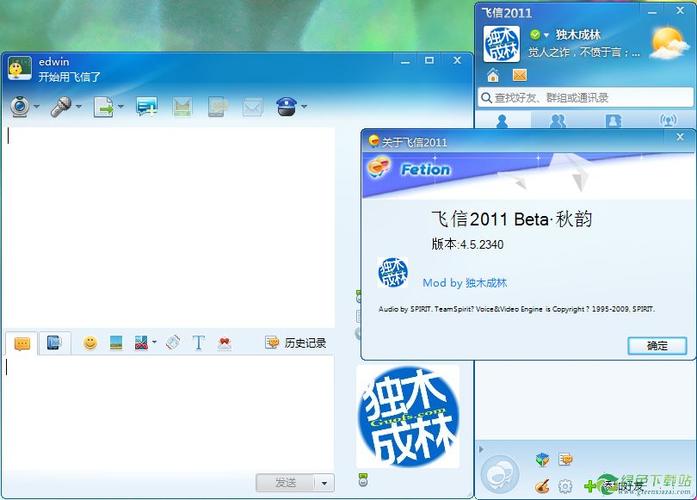Click small green icon below chat display picture
This screenshot has height=500, width=697.
[x=363, y=480]
